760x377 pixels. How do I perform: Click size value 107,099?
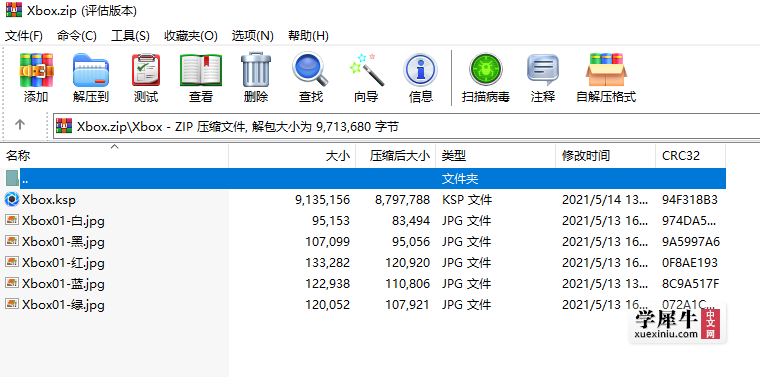click(327, 242)
